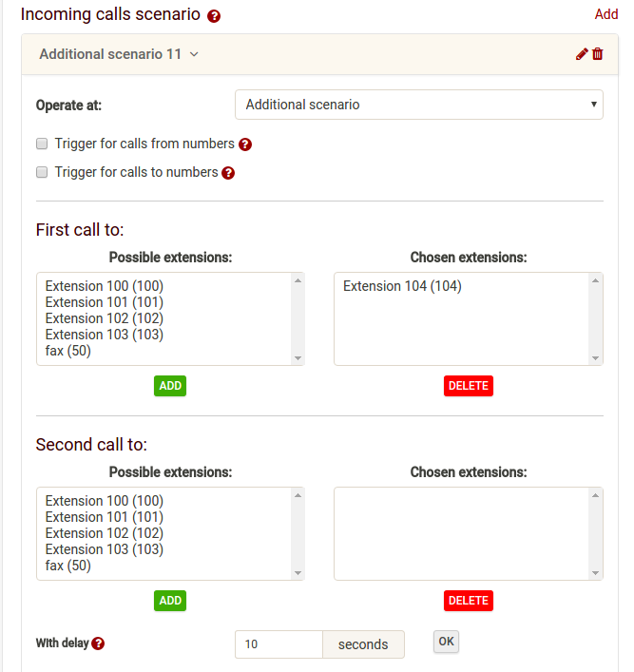The width and height of the screenshot is (634, 672).
Task: Open help for calls from numbers
Action: 245,144
